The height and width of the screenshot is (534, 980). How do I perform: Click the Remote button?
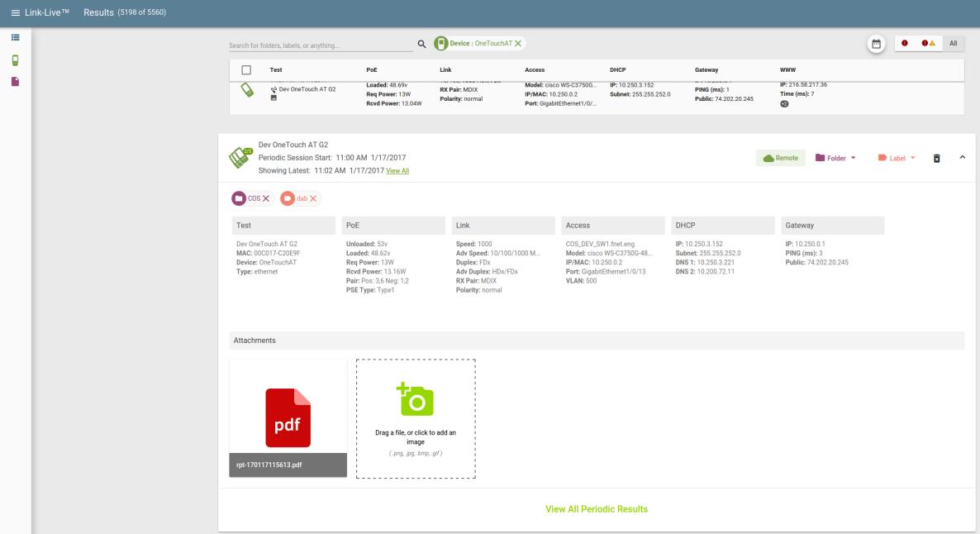(x=780, y=158)
